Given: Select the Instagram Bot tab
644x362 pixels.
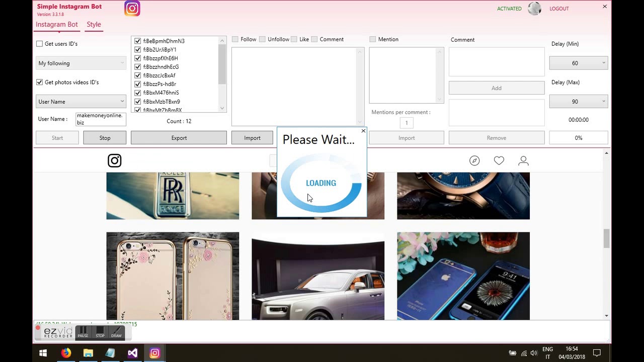Looking at the screenshot, I should coord(57,24).
